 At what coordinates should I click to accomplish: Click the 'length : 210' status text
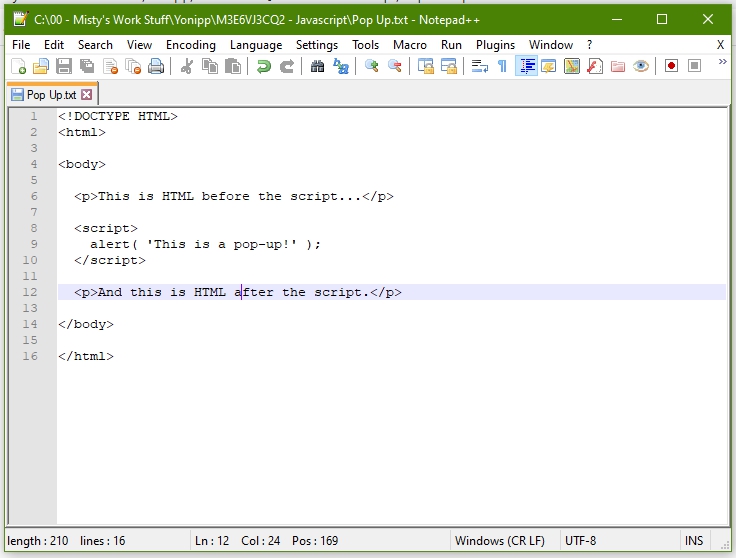tap(38, 541)
